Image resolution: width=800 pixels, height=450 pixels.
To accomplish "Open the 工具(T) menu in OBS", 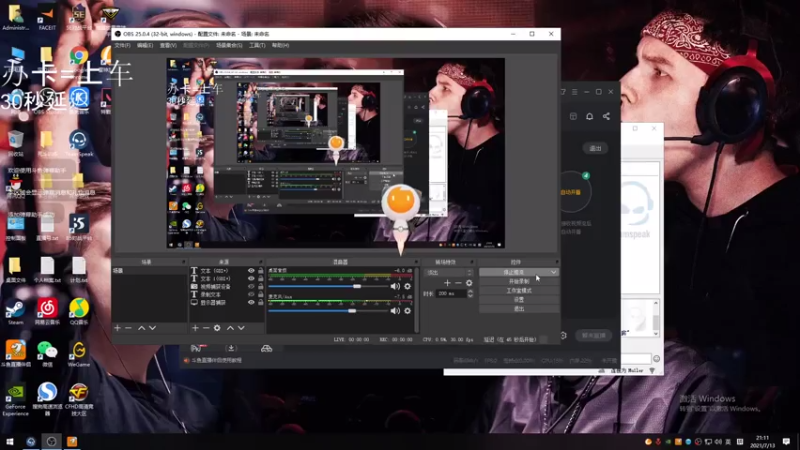I will pos(257,45).
